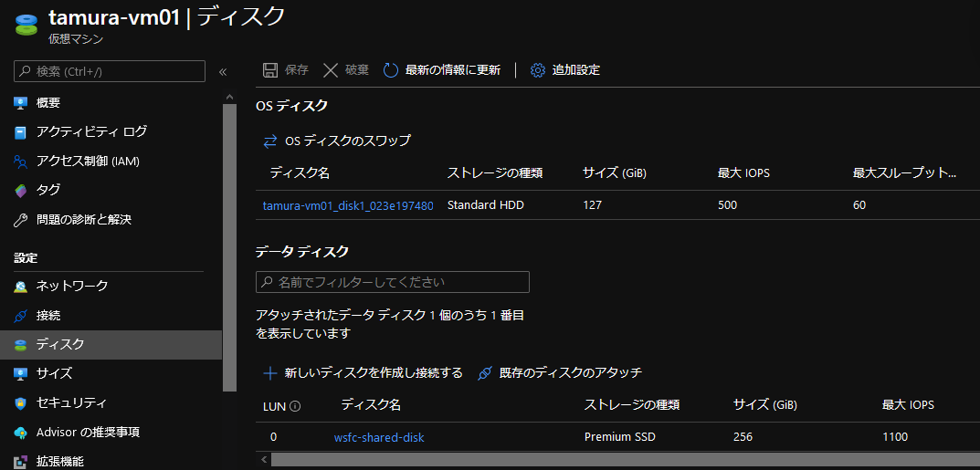Focus the 名前でフィルターしてください filter field

393,282
